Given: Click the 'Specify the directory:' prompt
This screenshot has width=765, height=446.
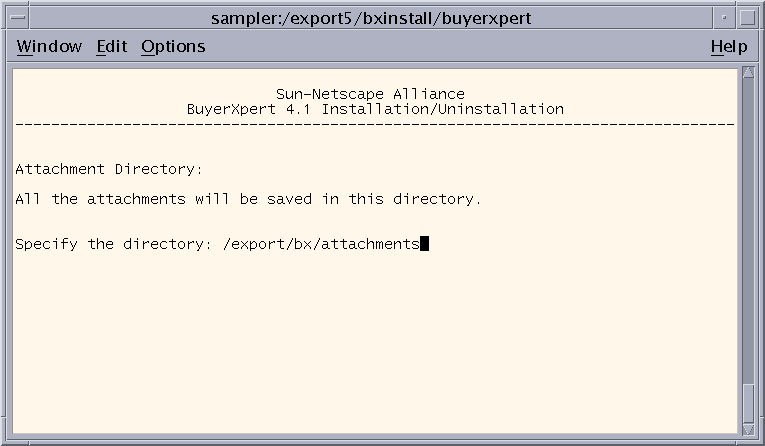Looking at the screenshot, I should pos(113,244).
